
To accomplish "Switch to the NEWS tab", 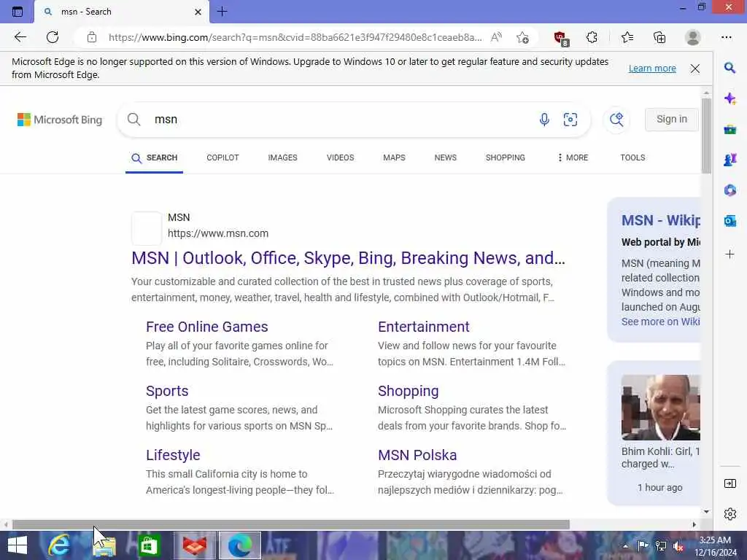I will click(446, 157).
